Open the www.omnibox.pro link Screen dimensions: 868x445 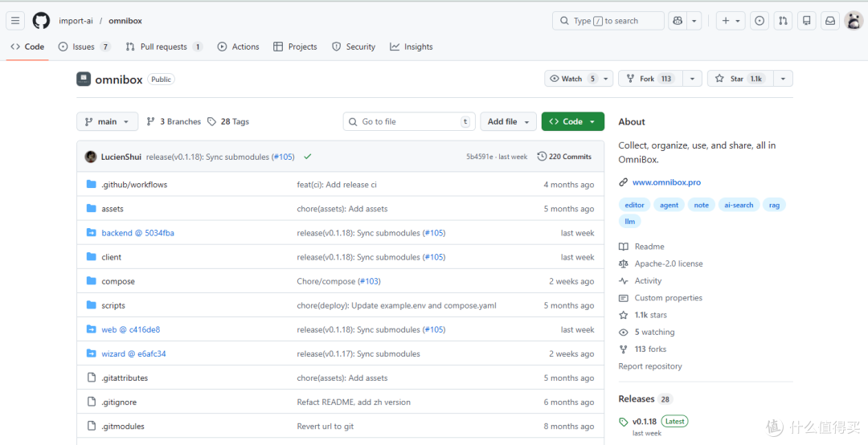tap(666, 182)
